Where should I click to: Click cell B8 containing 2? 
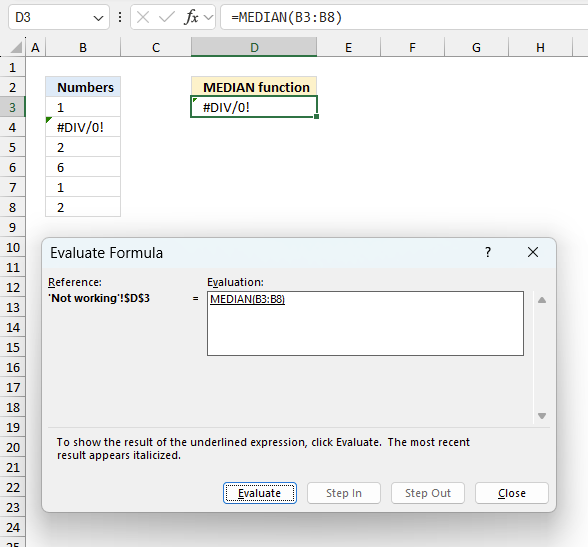coord(83,207)
